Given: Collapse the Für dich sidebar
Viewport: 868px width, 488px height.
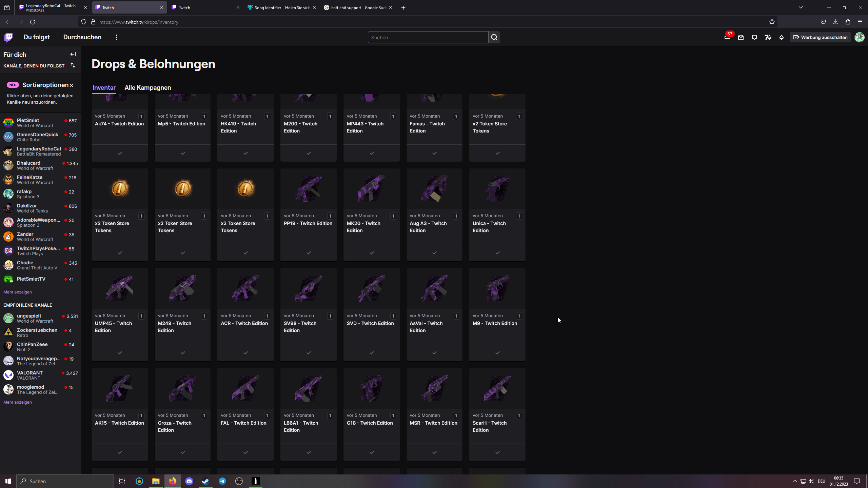Looking at the screenshot, I should click(x=73, y=54).
